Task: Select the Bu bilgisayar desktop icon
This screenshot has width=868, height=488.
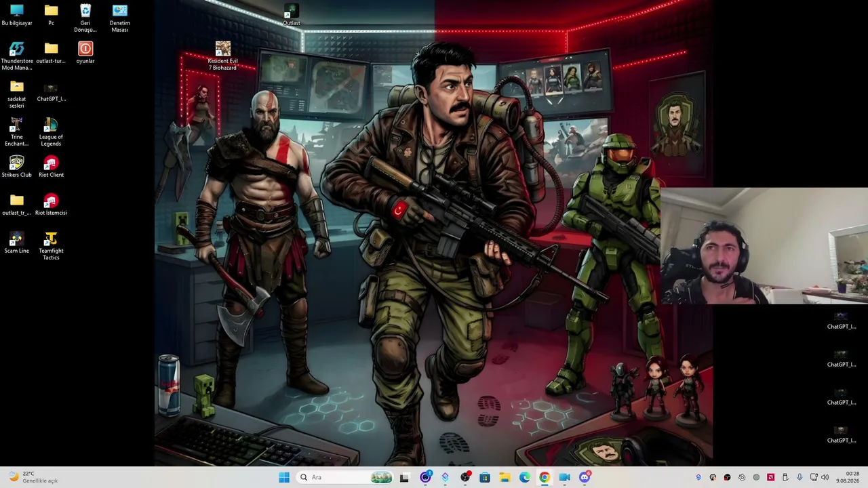Action: tap(17, 15)
